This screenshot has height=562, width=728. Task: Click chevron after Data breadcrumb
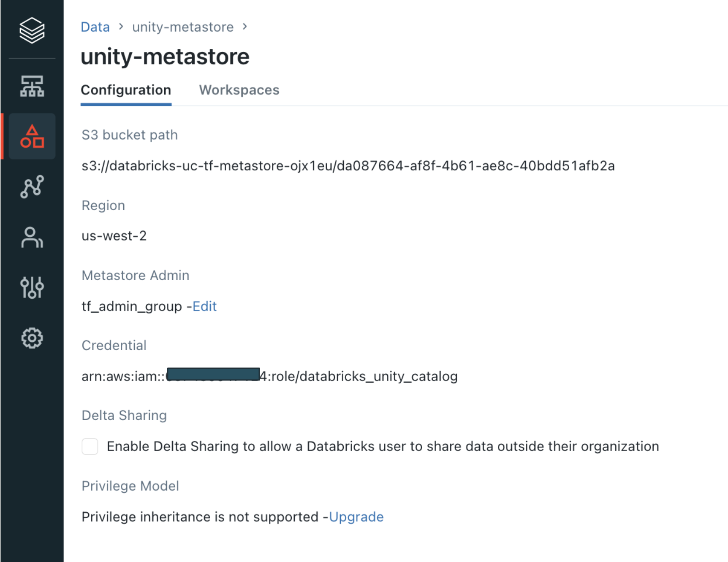tap(121, 27)
